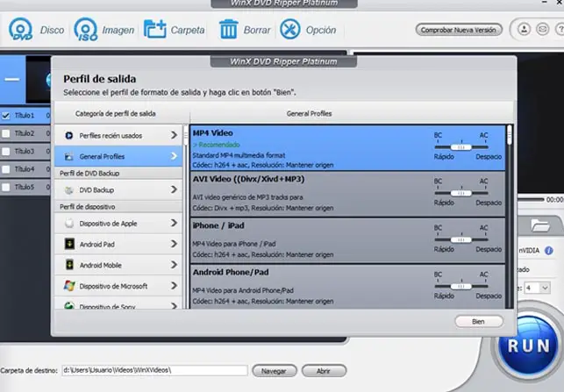564x392 pixels.
Task: Expand DVD Backup chevron
Action: coord(174,189)
